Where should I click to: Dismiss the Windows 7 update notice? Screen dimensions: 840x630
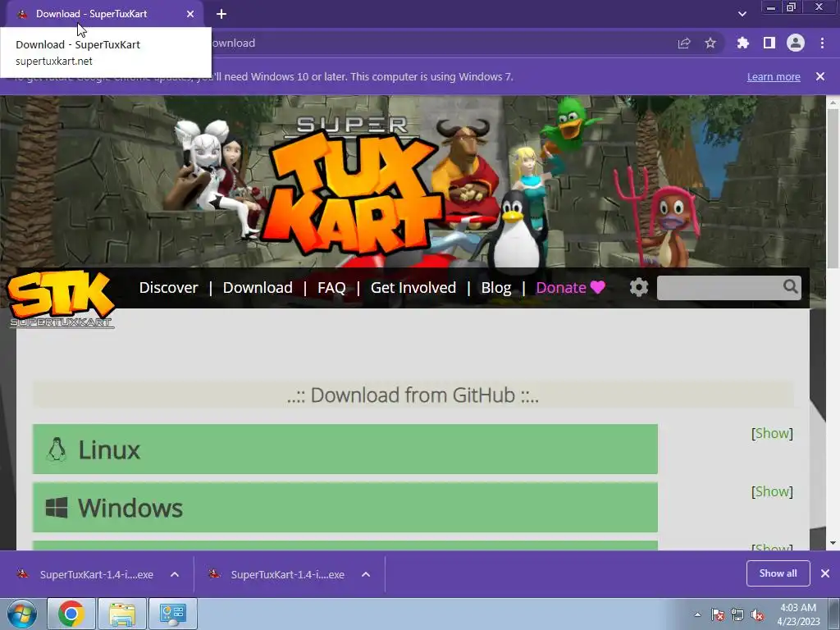[x=820, y=76]
